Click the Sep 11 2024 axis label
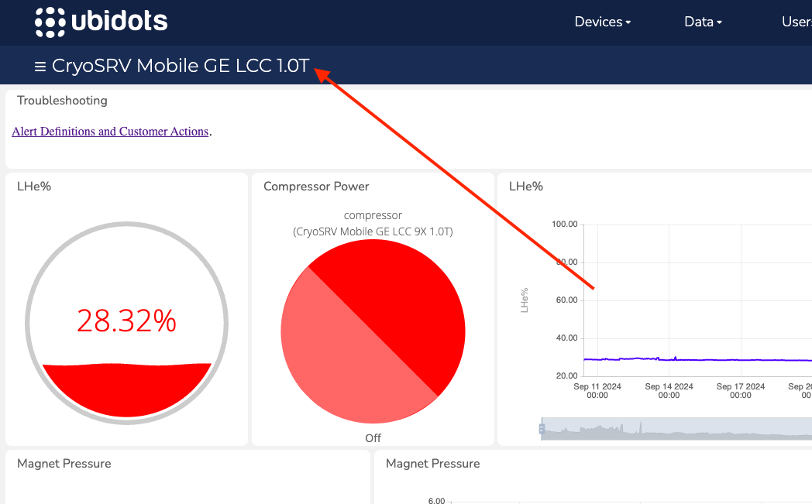812x504 pixels. (x=597, y=391)
